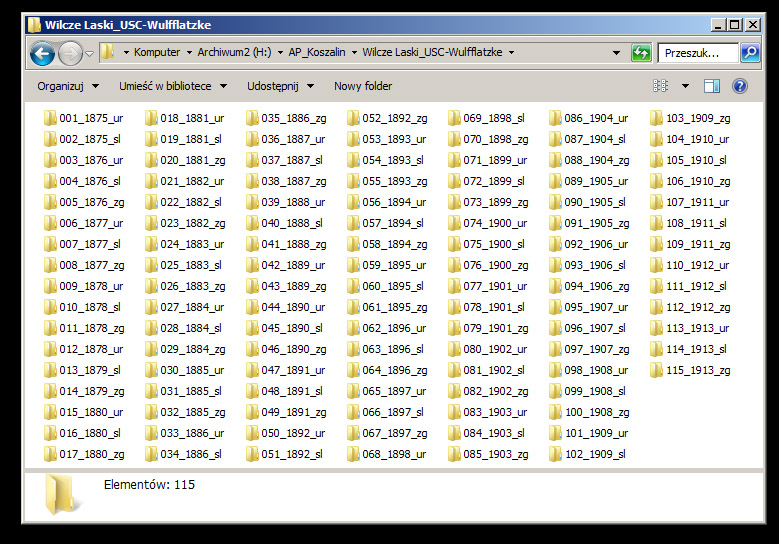Screen dimensions: 779x544
Task: Click the Nowy folder button
Action: coord(363,86)
